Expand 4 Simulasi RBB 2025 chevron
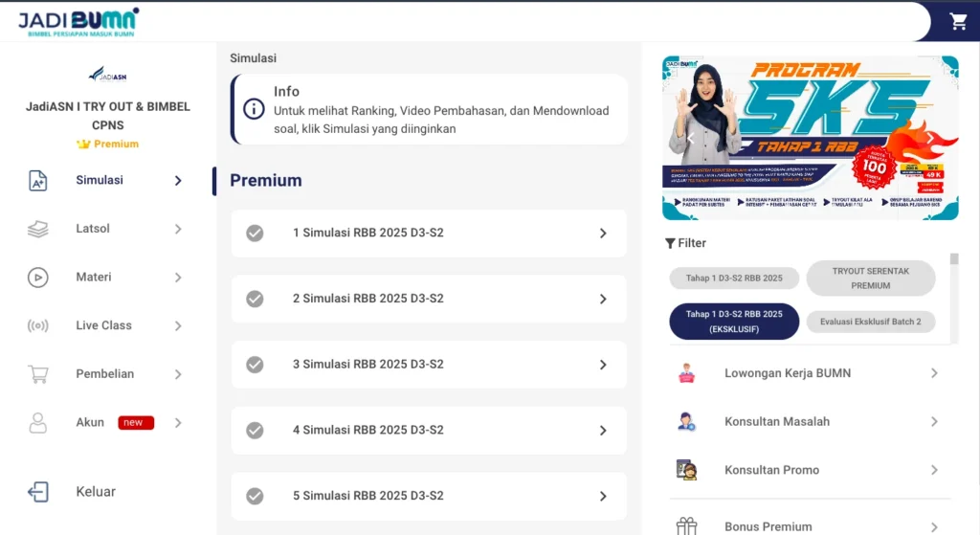 603,430
